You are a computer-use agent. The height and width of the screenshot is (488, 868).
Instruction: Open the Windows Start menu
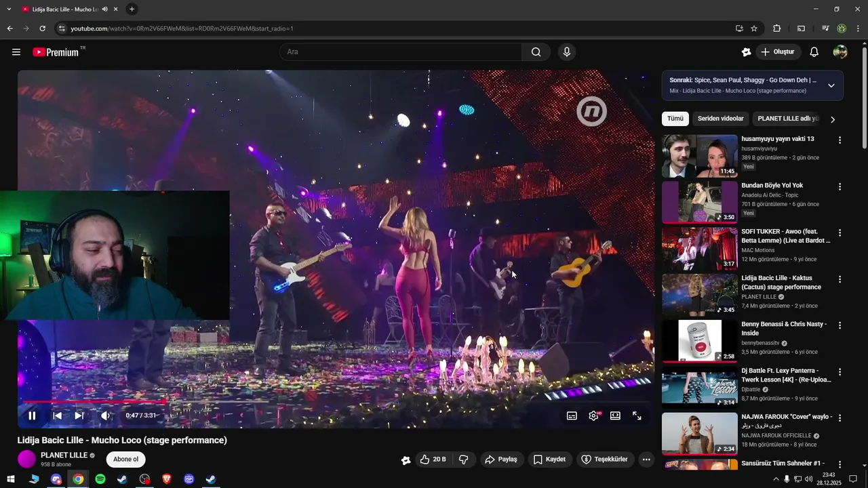coord(11,479)
